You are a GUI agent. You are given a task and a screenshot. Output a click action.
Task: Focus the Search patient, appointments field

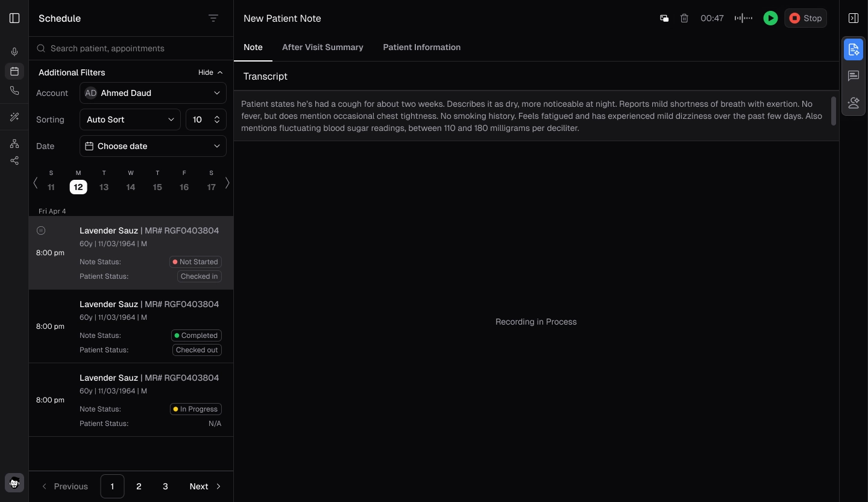(131, 48)
